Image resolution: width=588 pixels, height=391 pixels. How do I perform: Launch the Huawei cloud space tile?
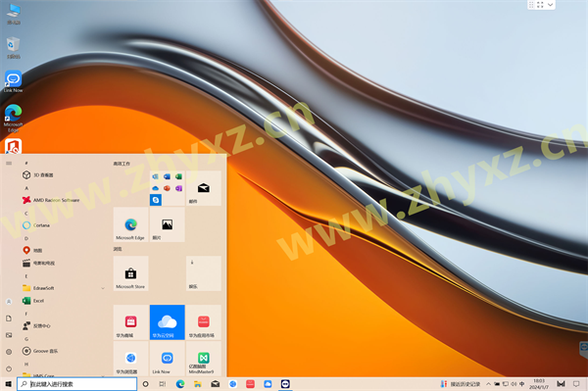tap(168, 322)
